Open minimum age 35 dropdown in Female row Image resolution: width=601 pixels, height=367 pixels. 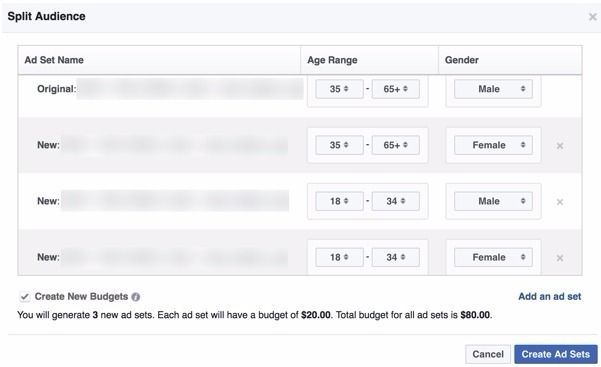click(x=339, y=145)
